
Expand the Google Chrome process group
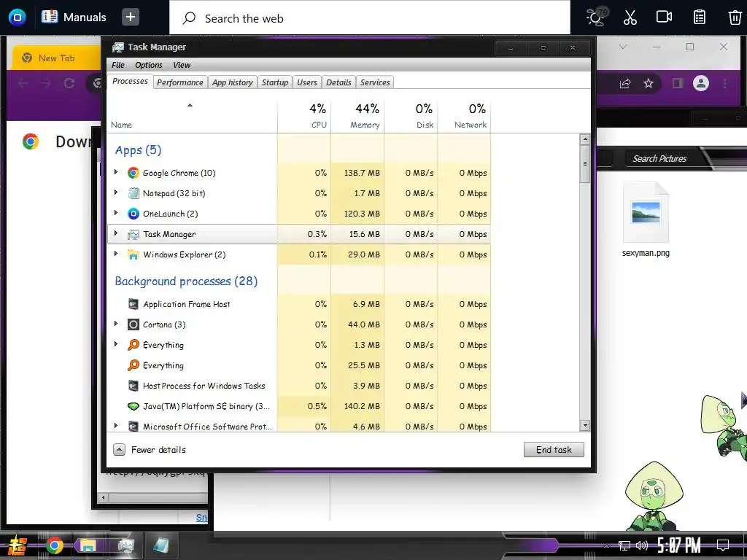point(116,172)
